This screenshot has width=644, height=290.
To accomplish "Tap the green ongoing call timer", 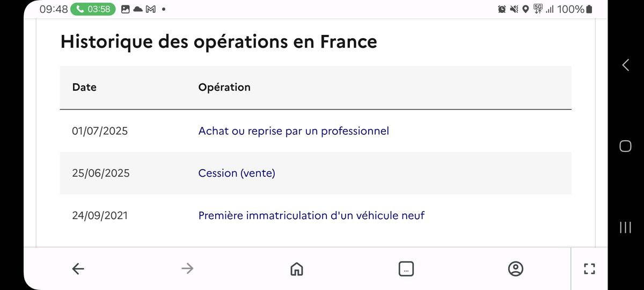I will 93,9.
